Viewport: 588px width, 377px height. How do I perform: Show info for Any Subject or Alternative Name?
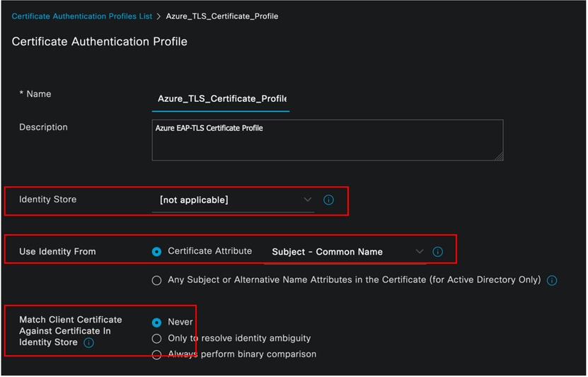coord(552,280)
